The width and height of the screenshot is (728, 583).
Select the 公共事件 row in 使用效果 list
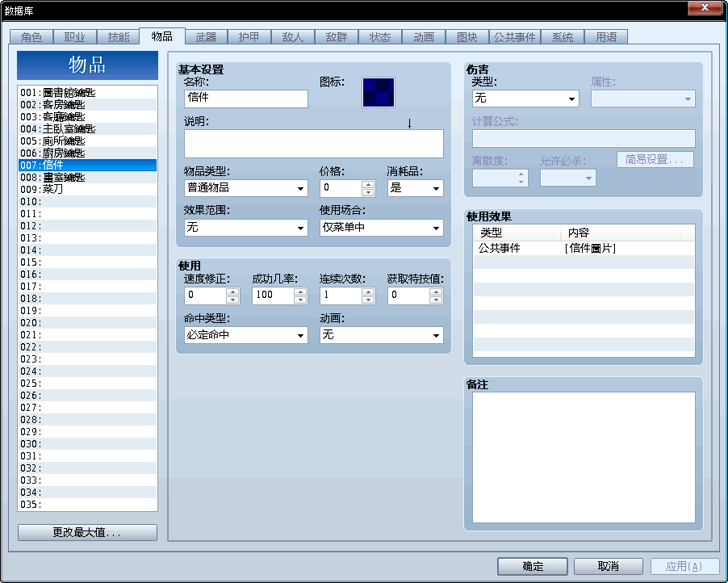[x=584, y=248]
